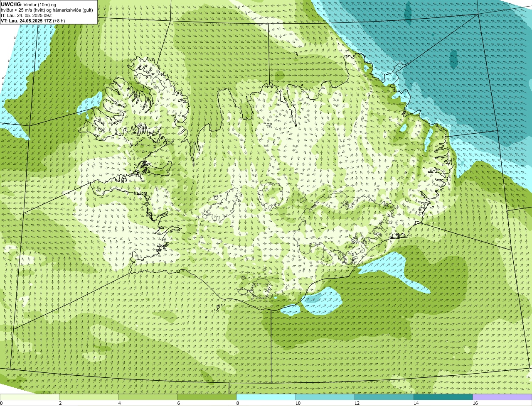Click the 12–14 m/s teal legend swatch
The width and height of the screenshot is (532, 406).
(384, 397)
